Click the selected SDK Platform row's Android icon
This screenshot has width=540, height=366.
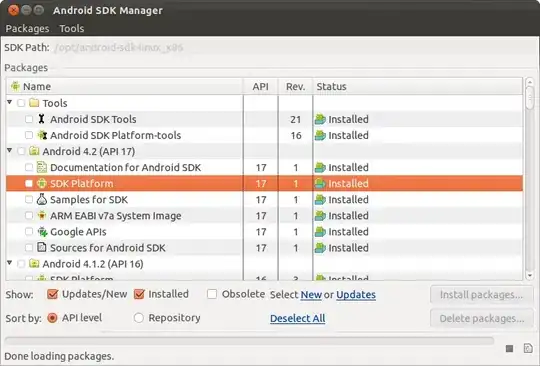click(x=42, y=184)
